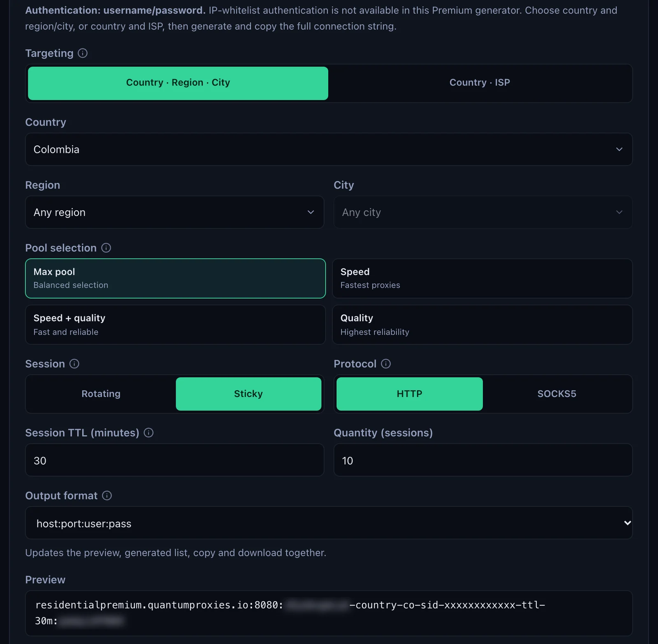Screen dimensions: 658x644
Task: Set session type to Rotating
Action: (x=101, y=394)
